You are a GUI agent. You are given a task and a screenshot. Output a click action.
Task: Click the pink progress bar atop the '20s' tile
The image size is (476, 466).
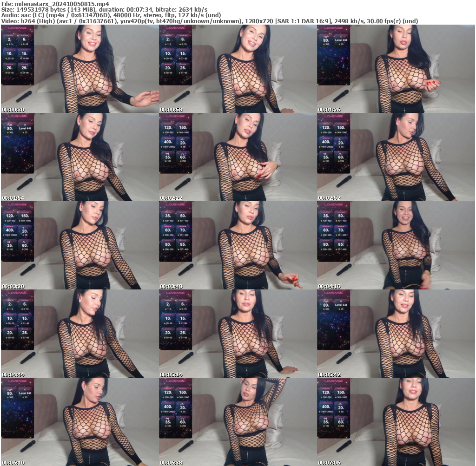pyautogui.click(x=9, y=64)
